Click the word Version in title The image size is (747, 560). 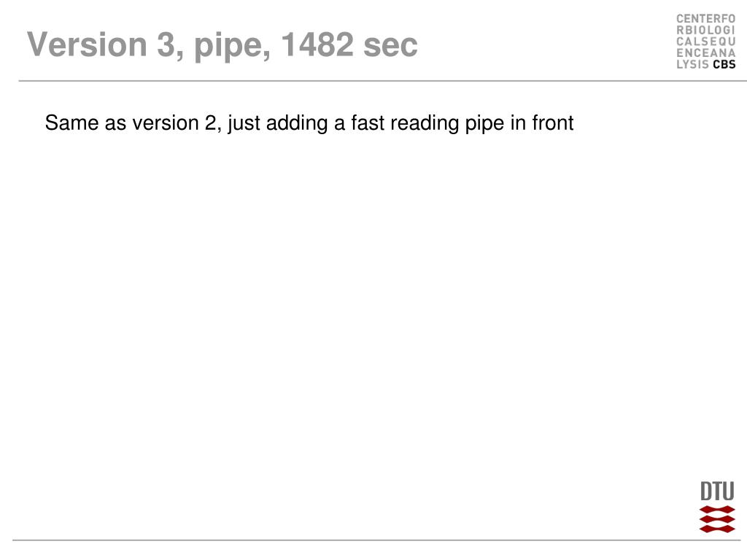[88, 44]
